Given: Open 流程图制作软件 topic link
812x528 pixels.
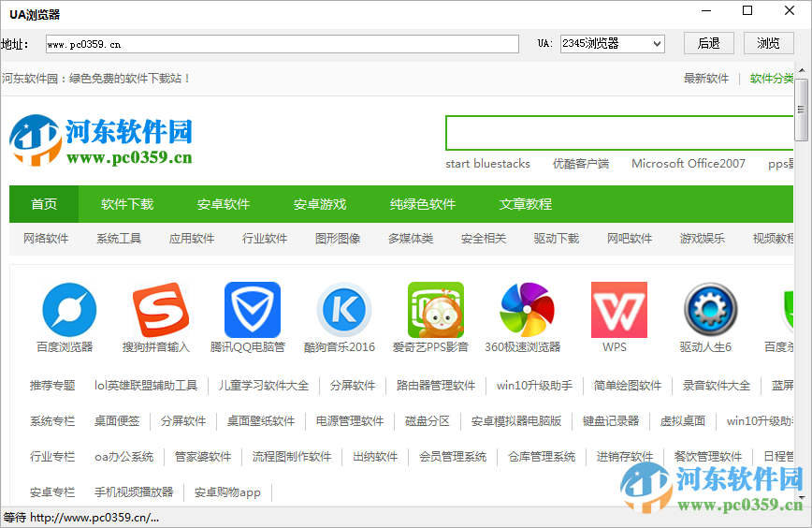Looking at the screenshot, I should 292,457.
